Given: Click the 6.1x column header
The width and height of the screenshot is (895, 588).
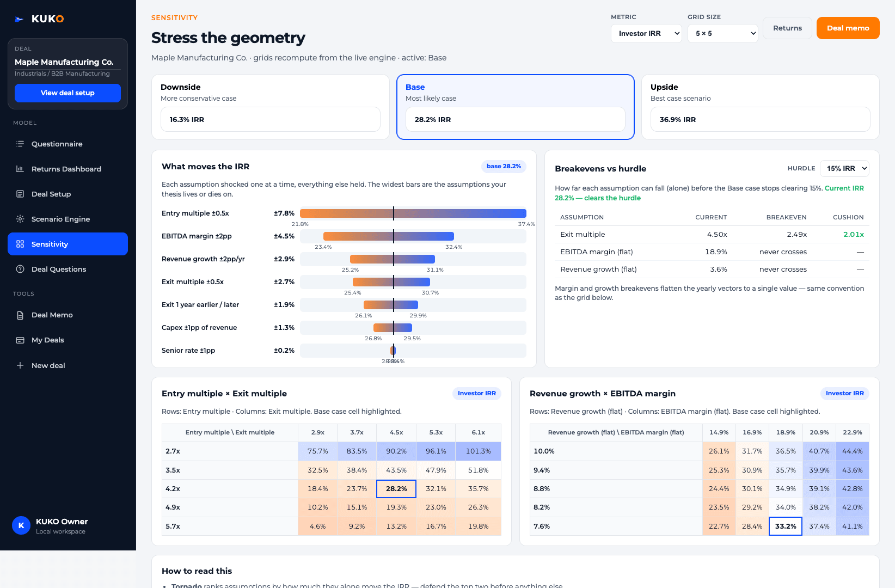Looking at the screenshot, I should [478, 432].
